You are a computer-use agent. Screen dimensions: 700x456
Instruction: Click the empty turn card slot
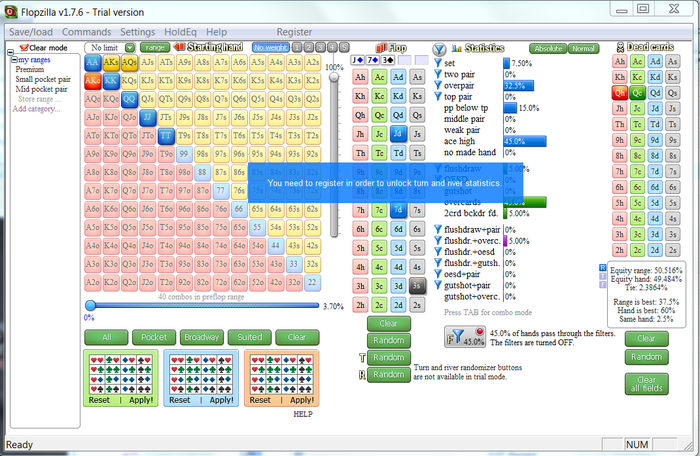pyautogui.click(x=404, y=60)
